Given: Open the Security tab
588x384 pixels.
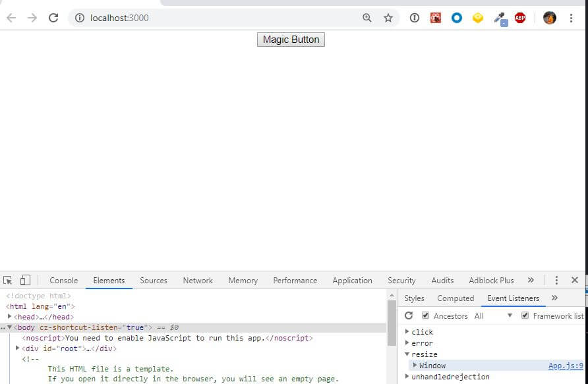Looking at the screenshot, I should [x=401, y=280].
